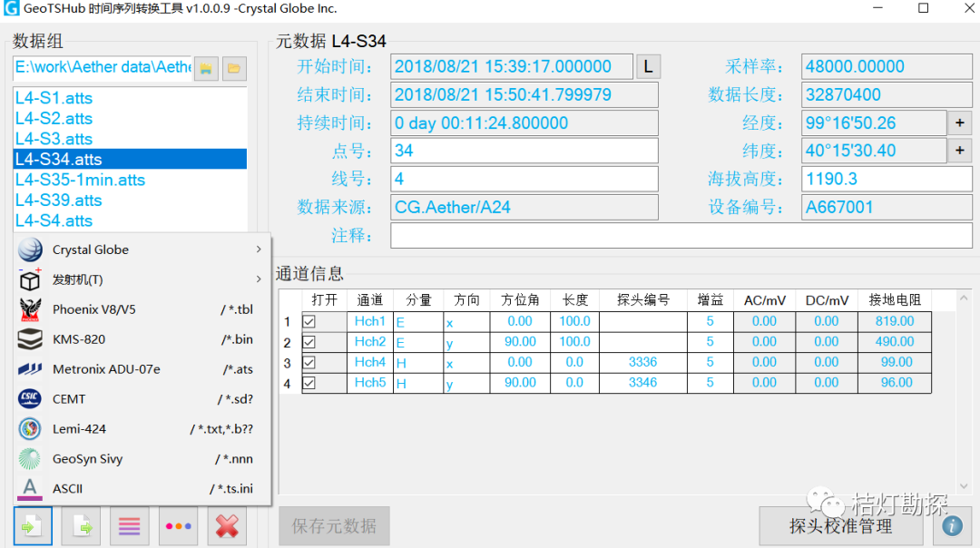The height and width of the screenshot is (548, 980).
Task: Click the export file arrow icon button
Action: pos(82,526)
